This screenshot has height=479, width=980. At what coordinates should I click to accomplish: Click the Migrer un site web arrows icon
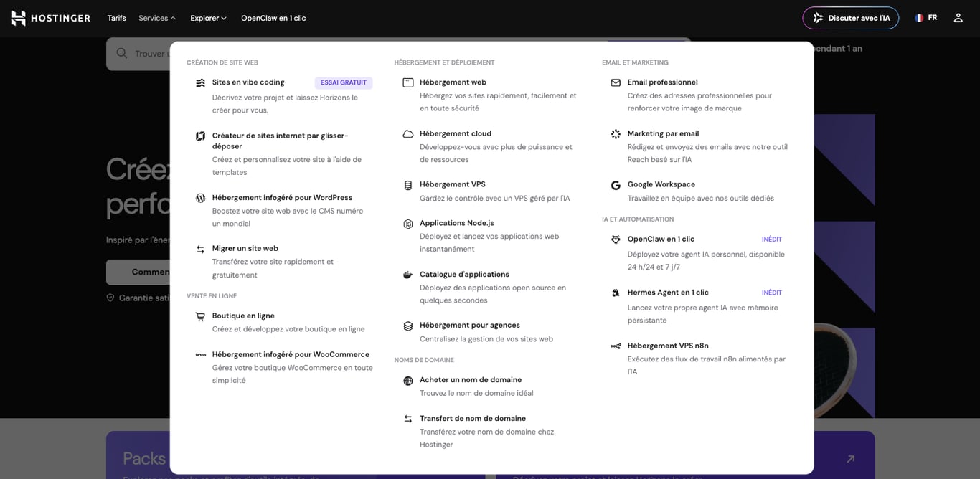pyautogui.click(x=200, y=249)
